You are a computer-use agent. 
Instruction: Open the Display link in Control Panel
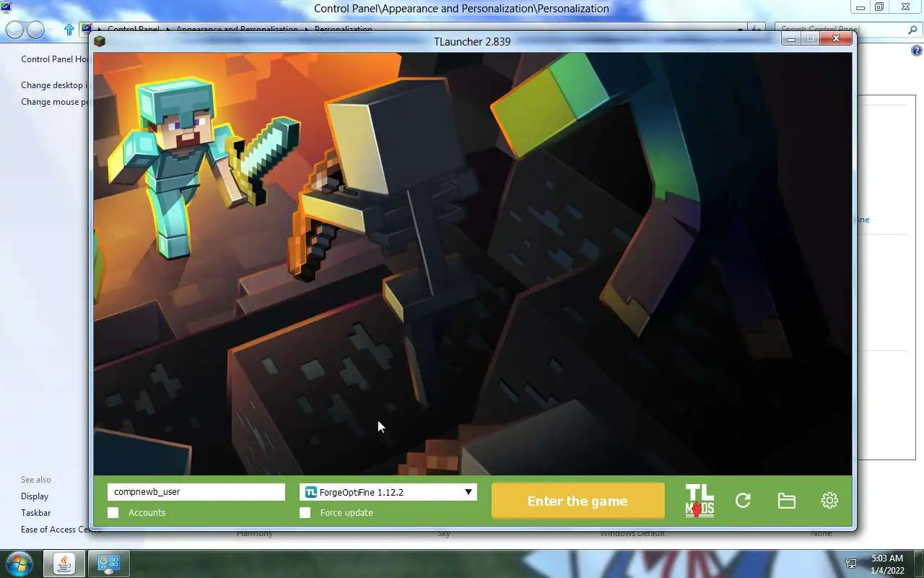[x=35, y=496]
